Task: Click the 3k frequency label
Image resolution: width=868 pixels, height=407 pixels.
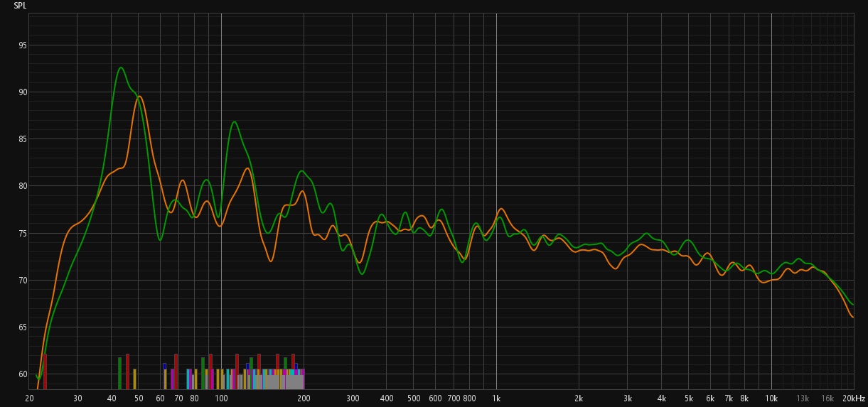Action: pyautogui.click(x=628, y=398)
